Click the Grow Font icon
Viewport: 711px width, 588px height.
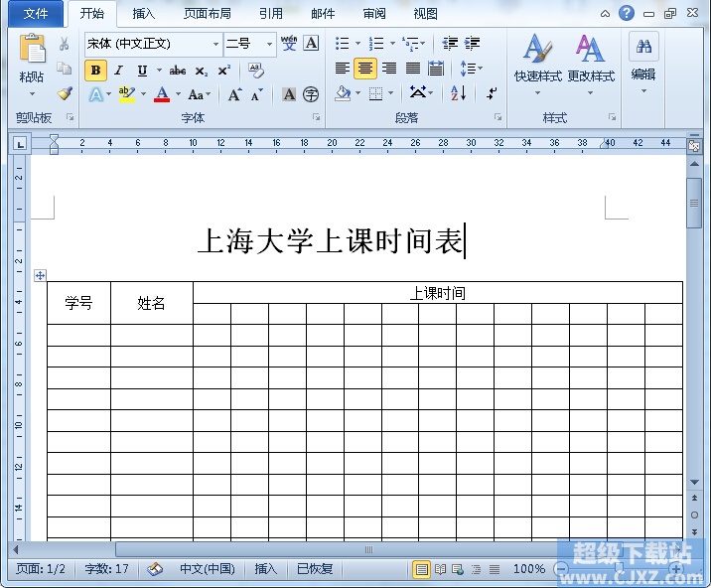[234, 94]
